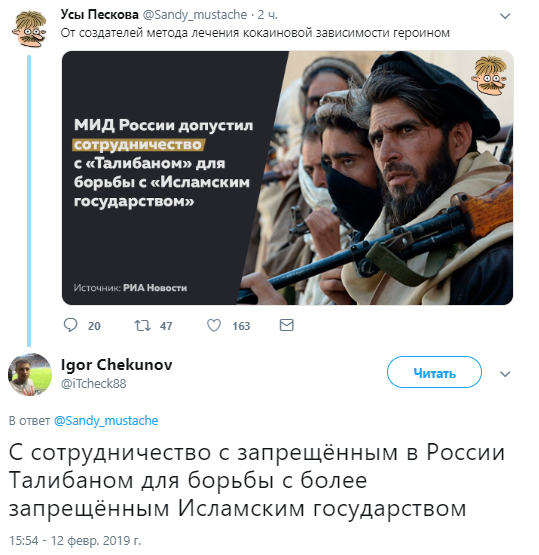Click the 47 retweets count

(166, 326)
